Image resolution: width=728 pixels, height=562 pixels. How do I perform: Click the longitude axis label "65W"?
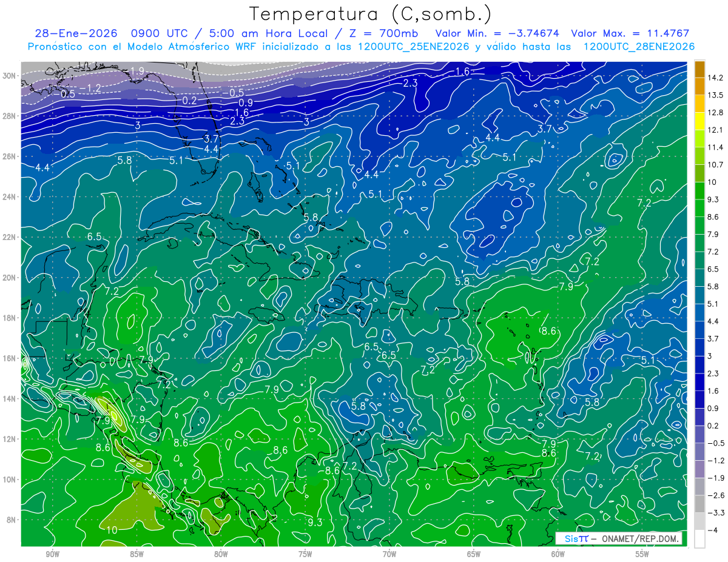pos(474,554)
